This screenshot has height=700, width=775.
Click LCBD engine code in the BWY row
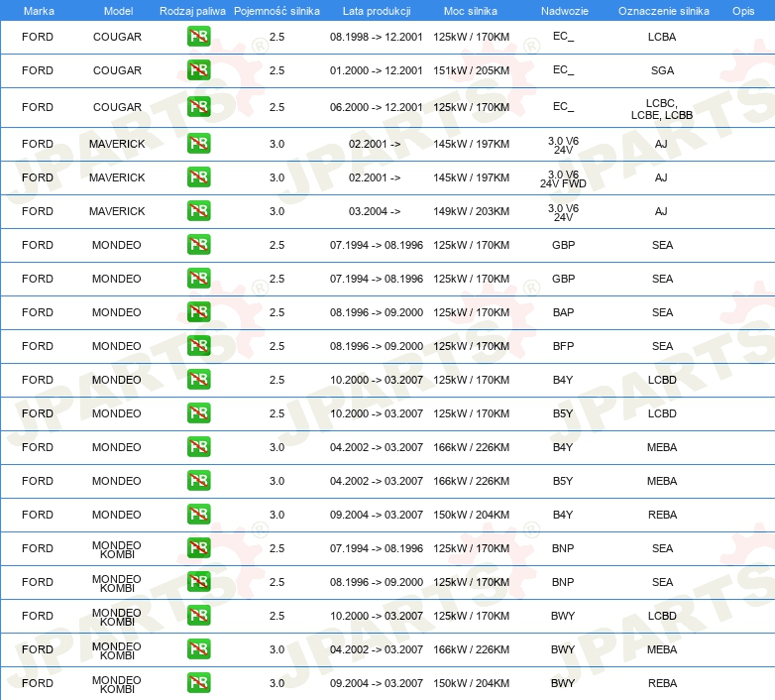(662, 616)
